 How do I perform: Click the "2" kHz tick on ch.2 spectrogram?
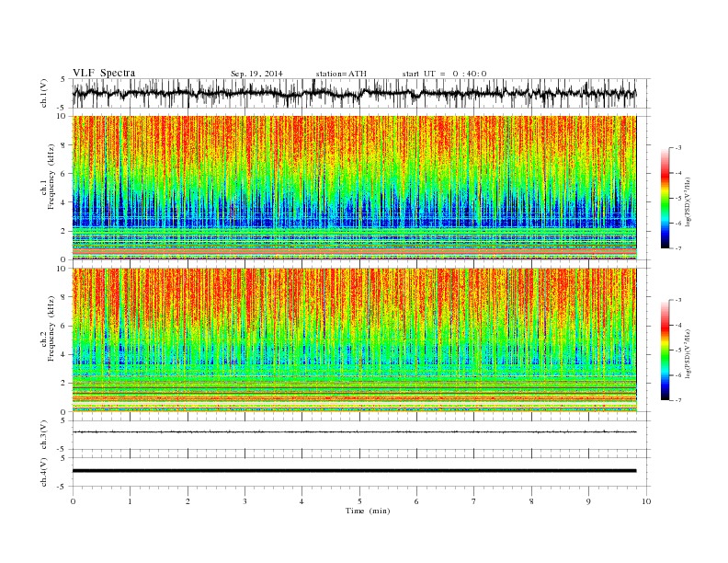click(x=64, y=384)
